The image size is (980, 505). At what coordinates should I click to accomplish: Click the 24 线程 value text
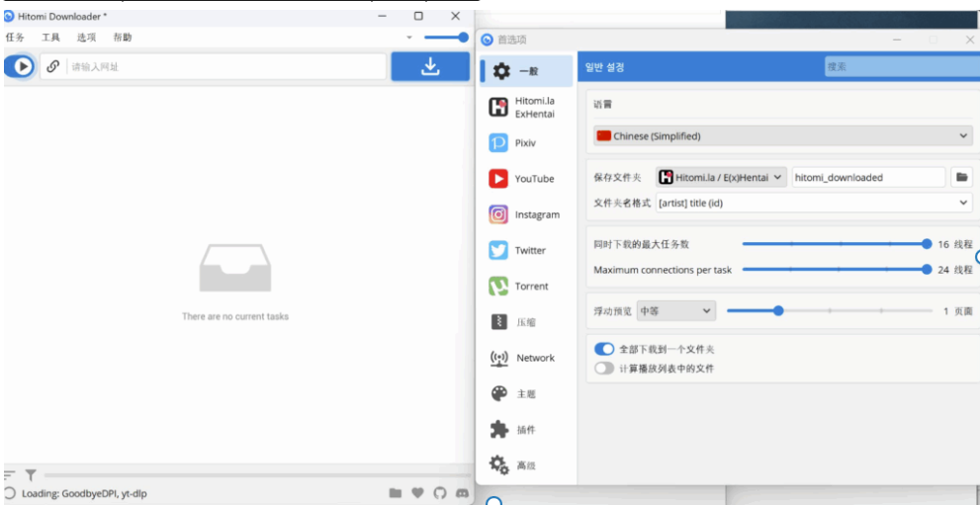(x=955, y=270)
